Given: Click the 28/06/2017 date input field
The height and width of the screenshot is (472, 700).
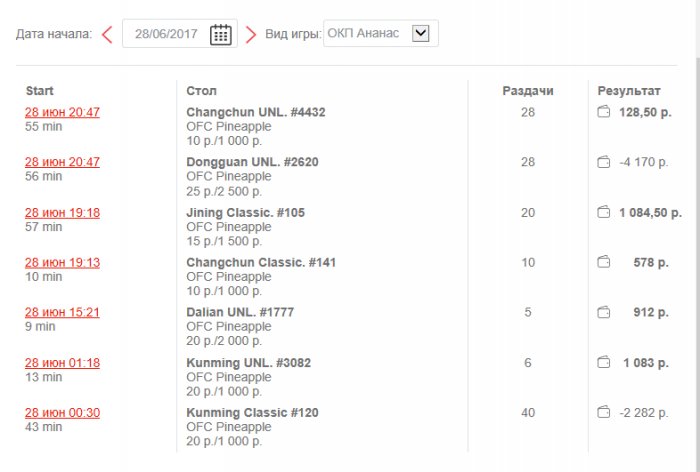Looking at the screenshot, I should point(180,33).
